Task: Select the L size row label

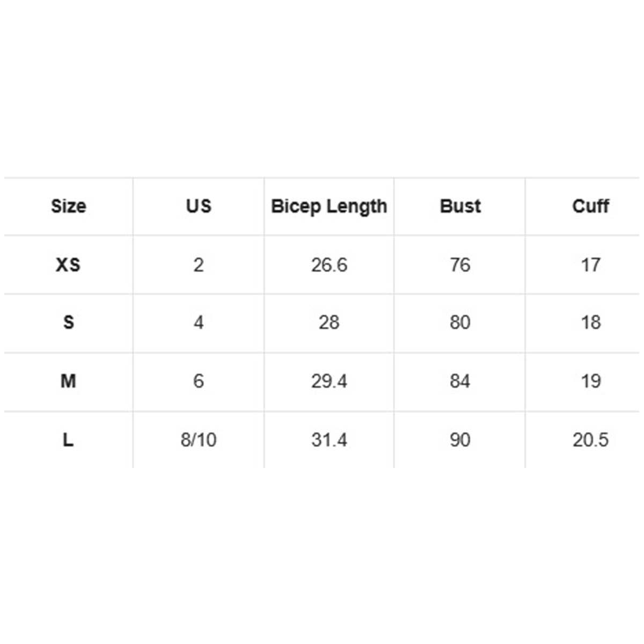Action: click(68, 440)
